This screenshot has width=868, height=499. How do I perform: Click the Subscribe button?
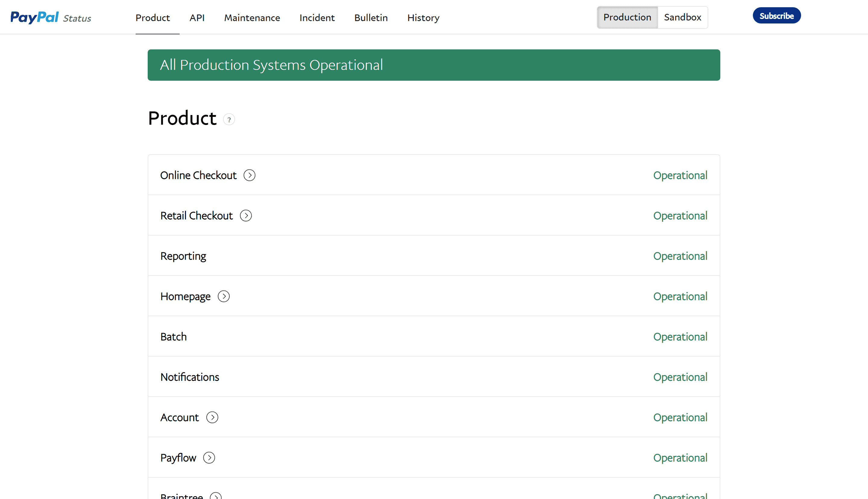click(x=776, y=16)
